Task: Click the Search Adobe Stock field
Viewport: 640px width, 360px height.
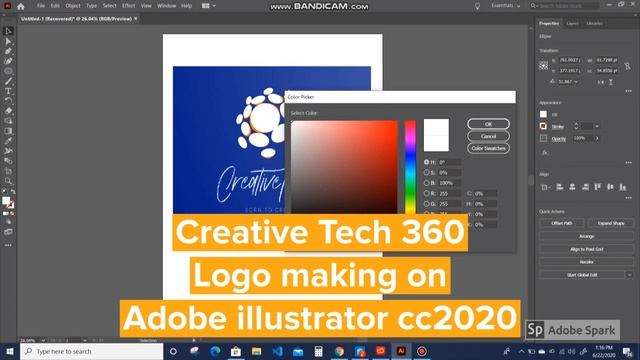Action: [565, 6]
